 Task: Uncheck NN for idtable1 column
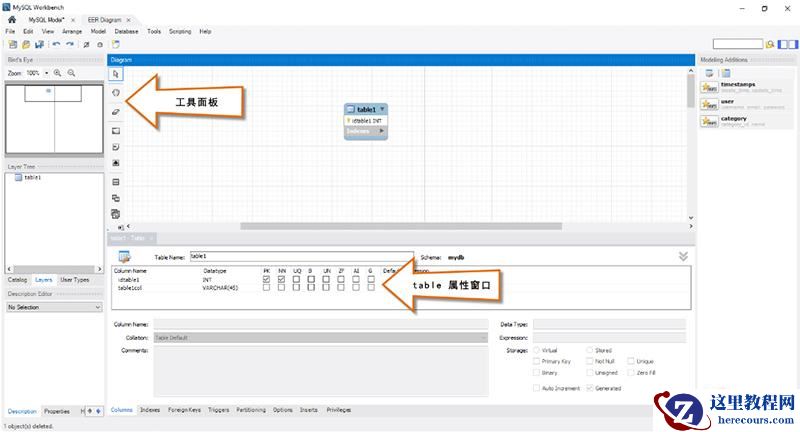click(281, 279)
